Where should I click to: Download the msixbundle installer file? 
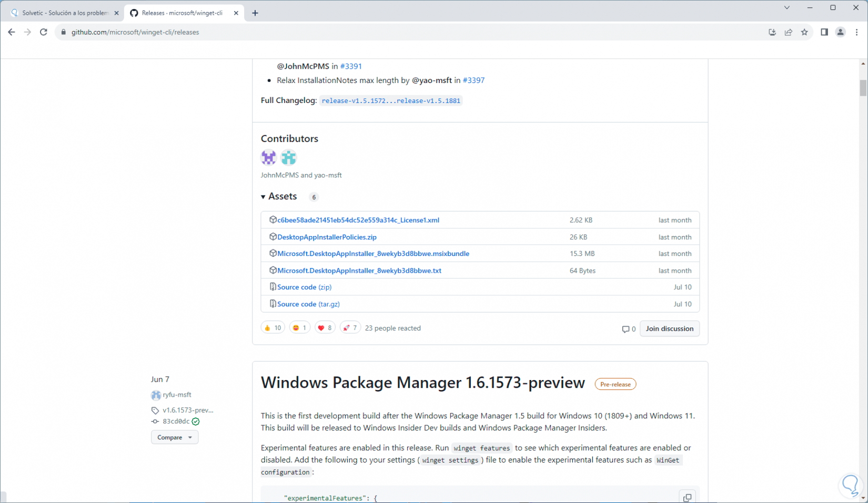point(373,254)
